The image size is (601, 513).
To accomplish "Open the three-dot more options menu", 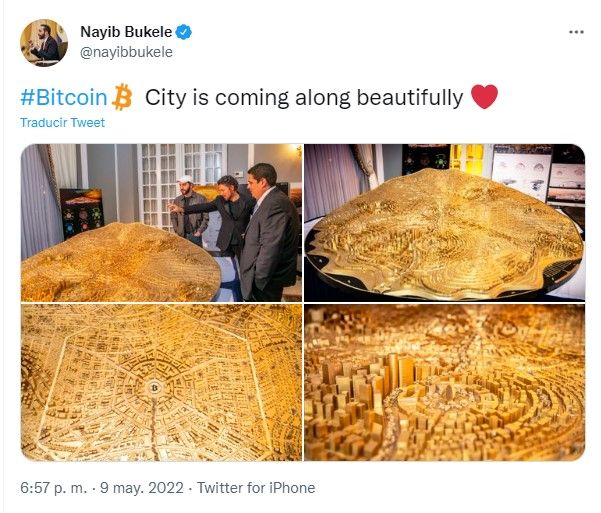I will click(576, 32).
